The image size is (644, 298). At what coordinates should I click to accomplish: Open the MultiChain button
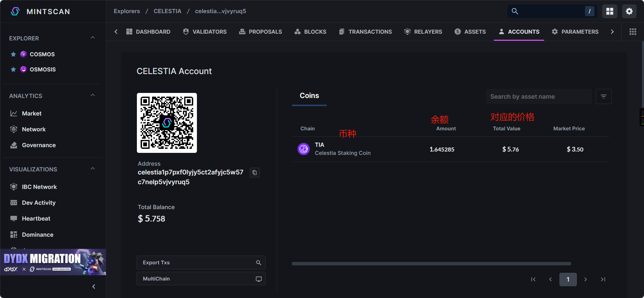coord(201,279)
